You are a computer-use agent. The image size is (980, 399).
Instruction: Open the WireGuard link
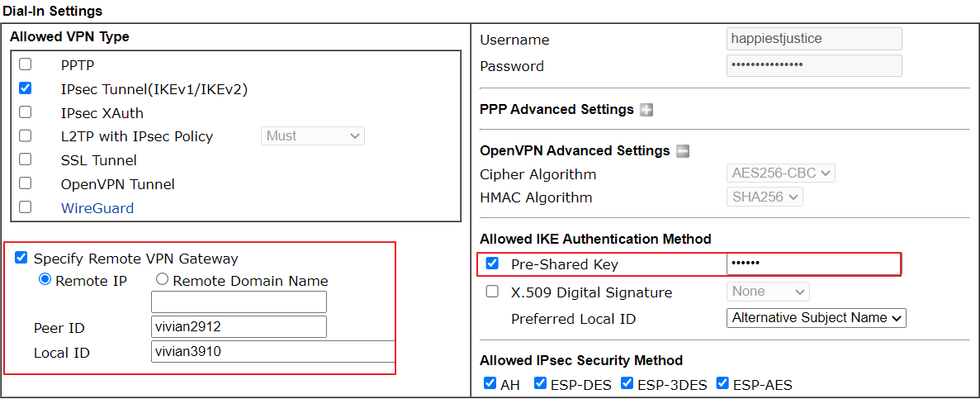point(97,208)
